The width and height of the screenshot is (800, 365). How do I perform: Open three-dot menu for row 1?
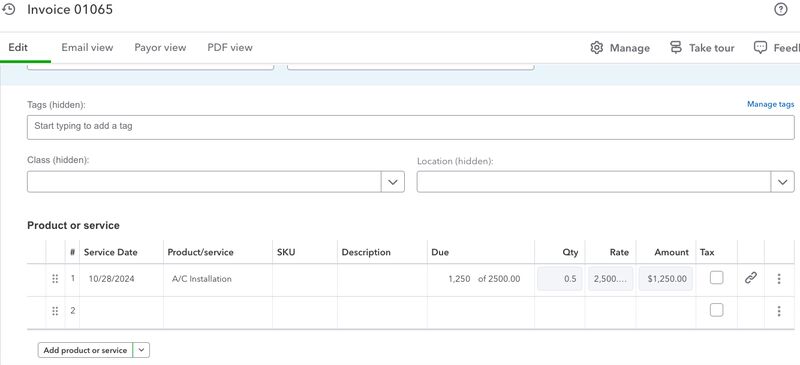(779, 279)
